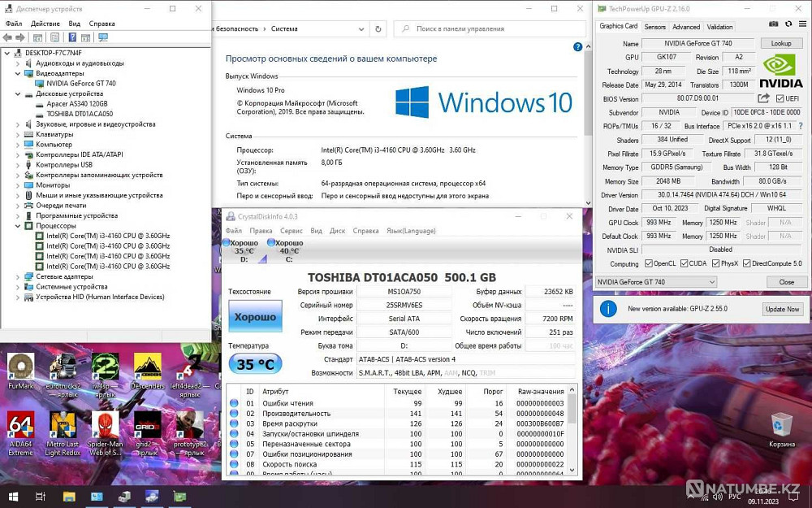Open the NVIDIA GeForce GT 740 GPU dropdown

pyautogui.click(x=656, y=282)
